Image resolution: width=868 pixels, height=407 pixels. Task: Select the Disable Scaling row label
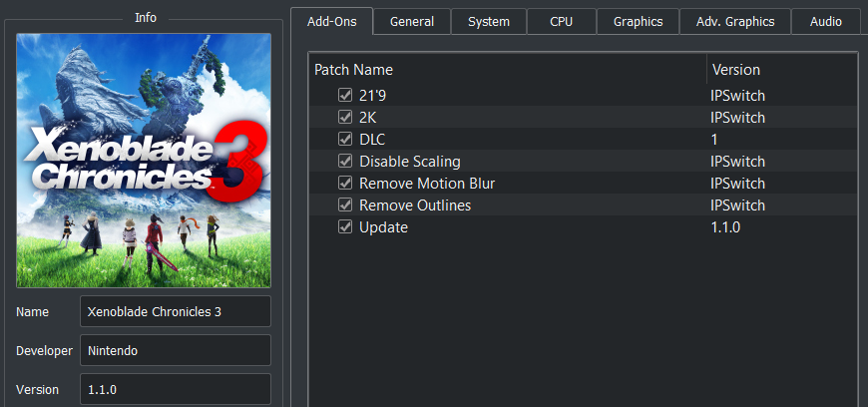tap(410, 162)
